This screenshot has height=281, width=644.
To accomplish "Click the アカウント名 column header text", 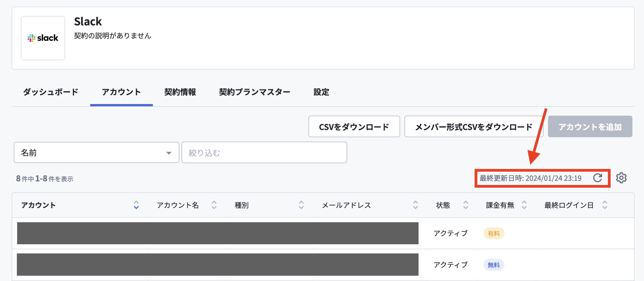I will click(x=178, y=205).
